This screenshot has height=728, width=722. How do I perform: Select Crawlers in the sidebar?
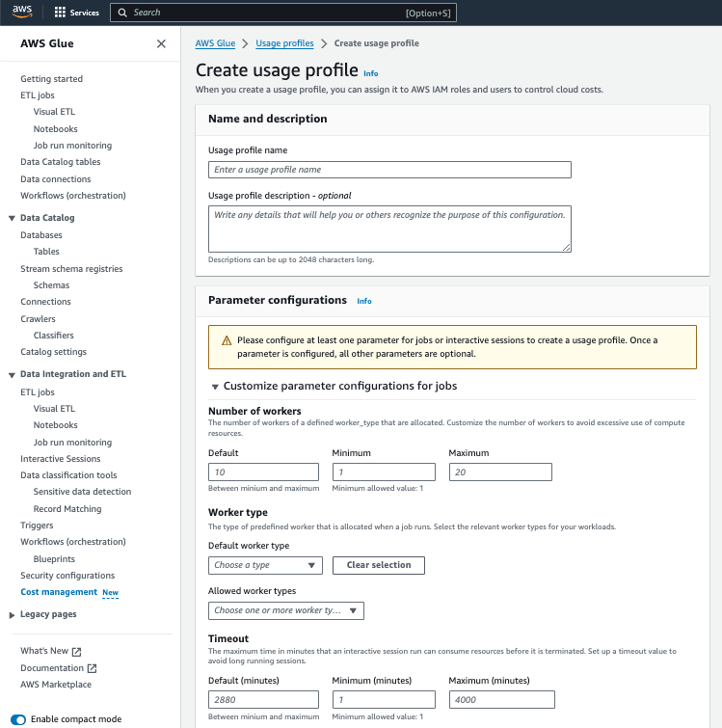39,319
